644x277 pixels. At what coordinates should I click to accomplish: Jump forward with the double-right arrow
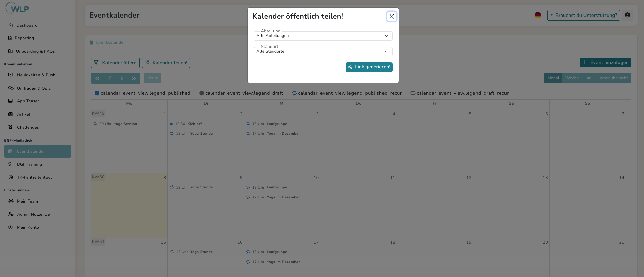tap(134, 78)
